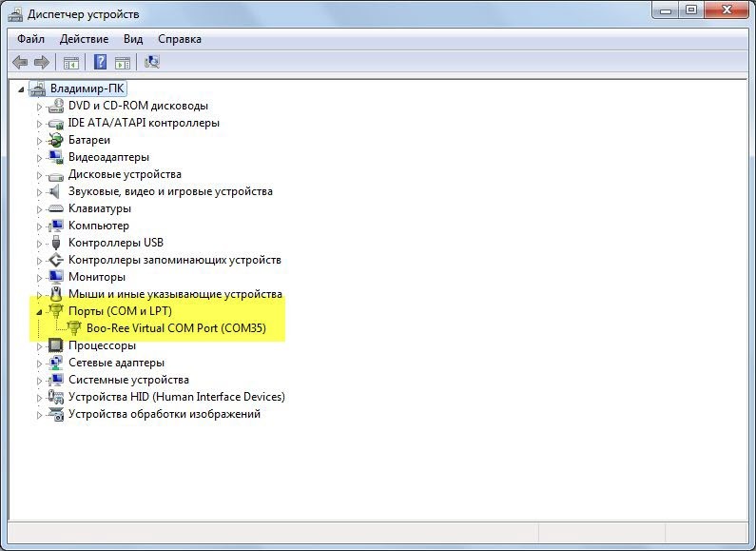
Task: Expand Звуковые, видео и игровые устройства
Action: click(40, 192)
